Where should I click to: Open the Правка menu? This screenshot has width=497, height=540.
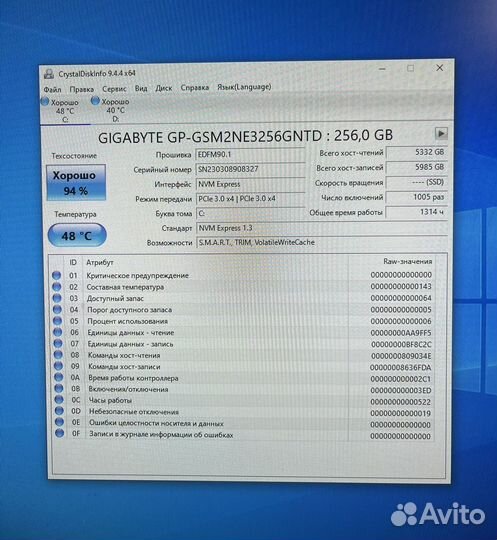pos(81,89)
